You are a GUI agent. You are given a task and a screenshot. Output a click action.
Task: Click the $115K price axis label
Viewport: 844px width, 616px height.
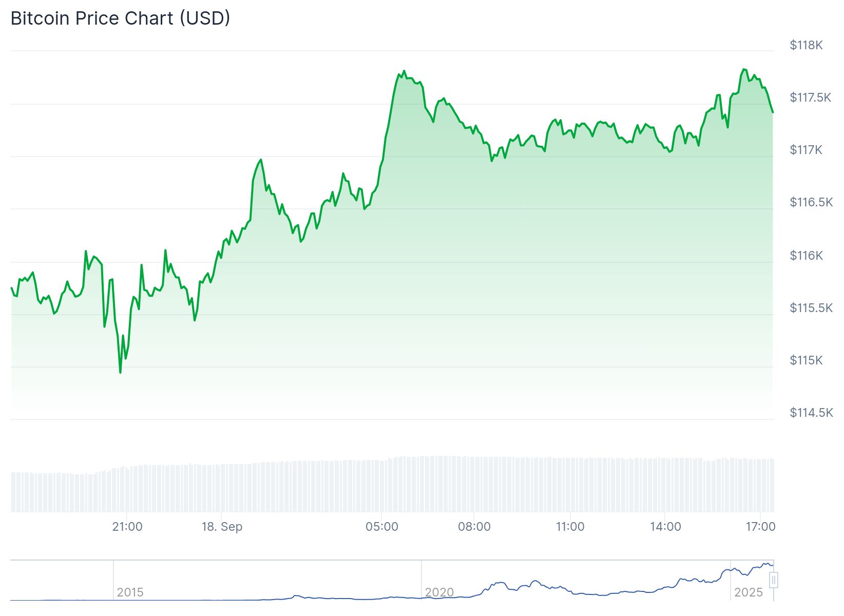pos(806,360)
